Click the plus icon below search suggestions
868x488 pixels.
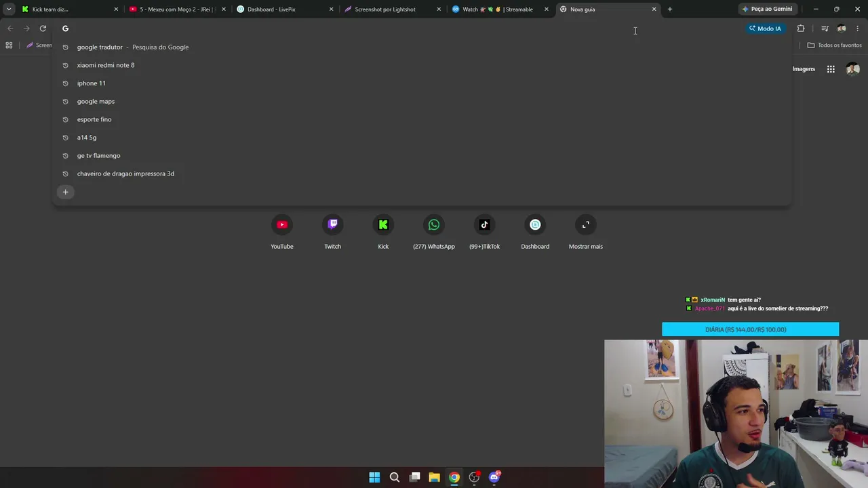66,192
